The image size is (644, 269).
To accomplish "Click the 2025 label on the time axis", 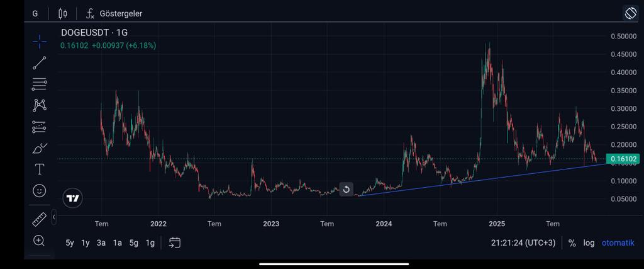I will [x=497, y=224].
